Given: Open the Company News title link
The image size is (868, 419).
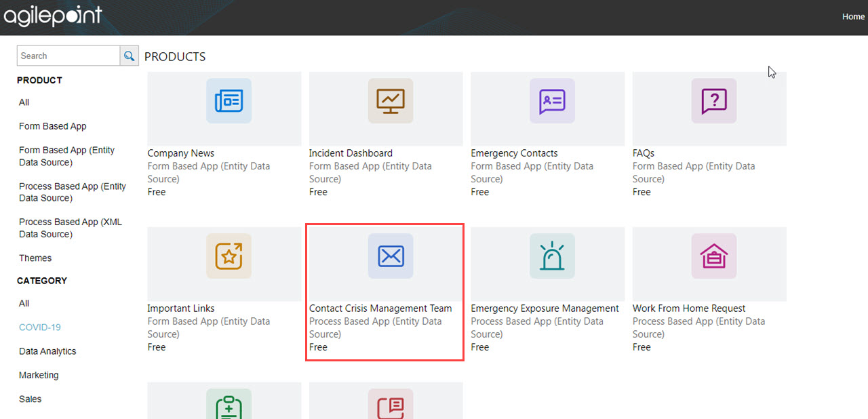Looking at the screenshot, I should [x=181, y=153].
